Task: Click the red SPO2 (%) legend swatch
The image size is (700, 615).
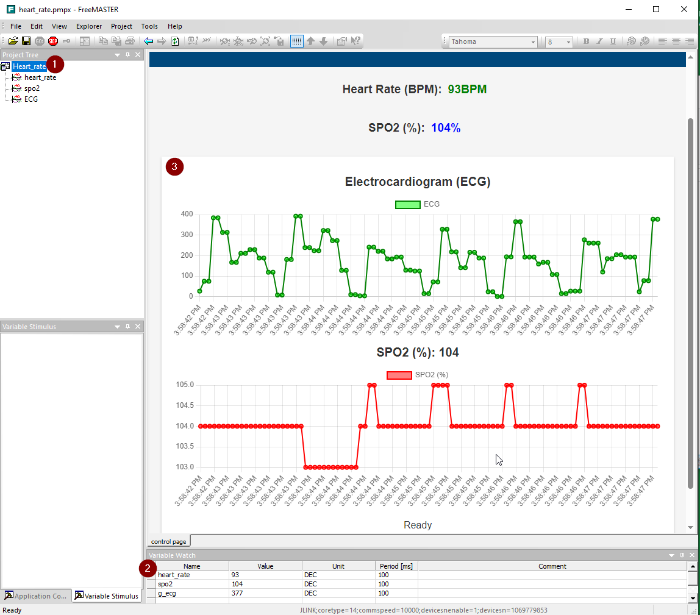Action: click(x=399, y=375)
